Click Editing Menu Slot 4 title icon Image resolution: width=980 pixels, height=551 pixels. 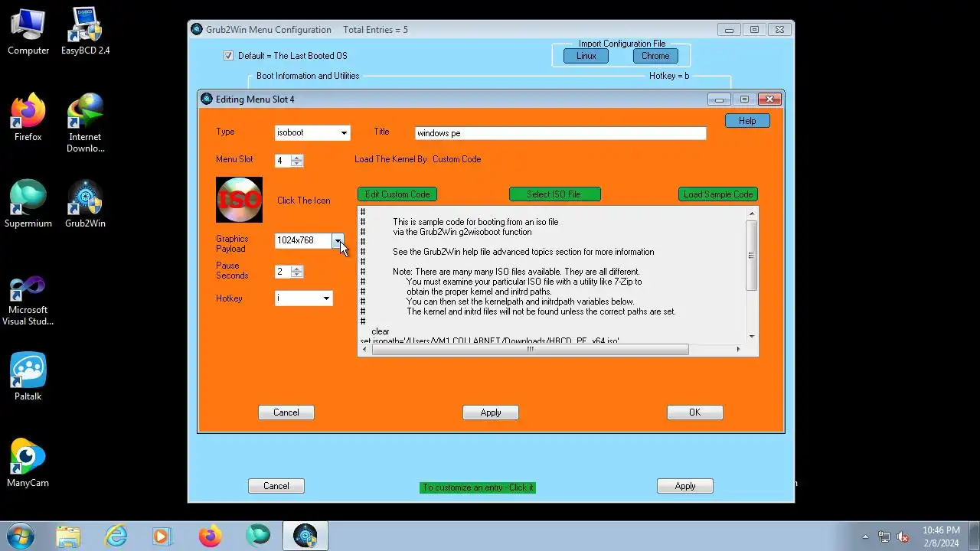tap(207, 99)
